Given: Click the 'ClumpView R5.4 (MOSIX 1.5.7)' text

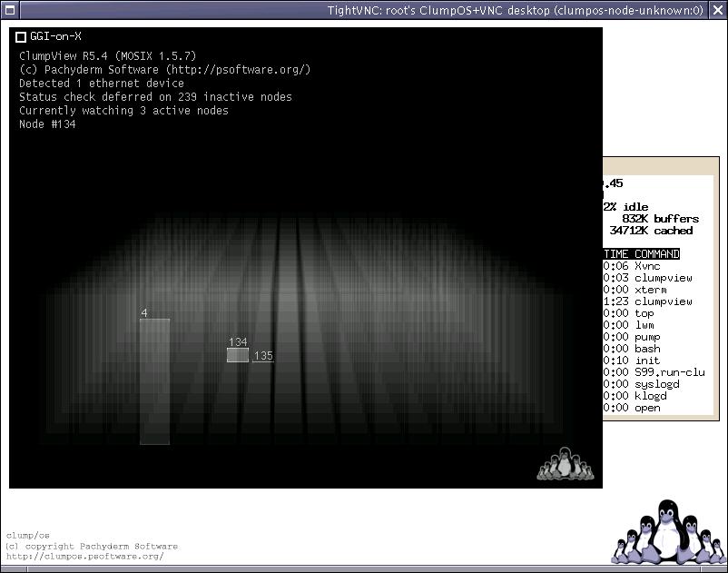Looking at the screenshot, I should pyautogui.click(x=108, y=56).
